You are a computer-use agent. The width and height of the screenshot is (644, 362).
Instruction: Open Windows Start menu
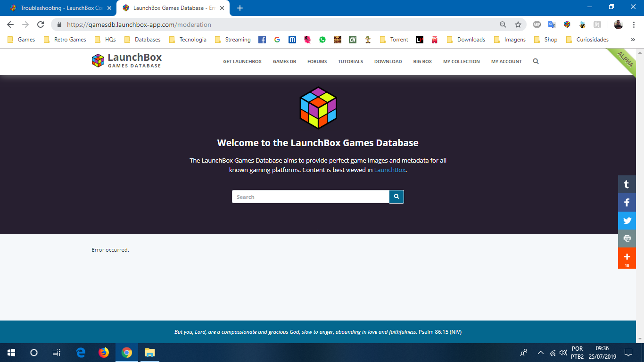tap(11, 352)
